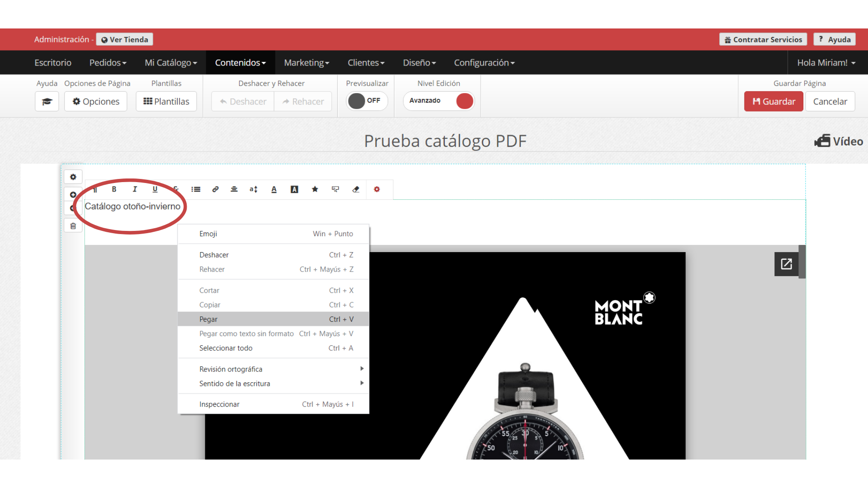Choose Inspeccionar in the context menu
This screenshot has width=868, height=488.
[x=274, y=404]
